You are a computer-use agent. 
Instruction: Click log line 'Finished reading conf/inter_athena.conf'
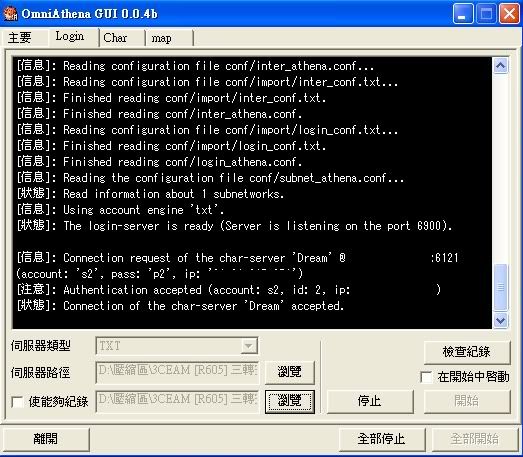pyautogui.click(x=159, y=114)
